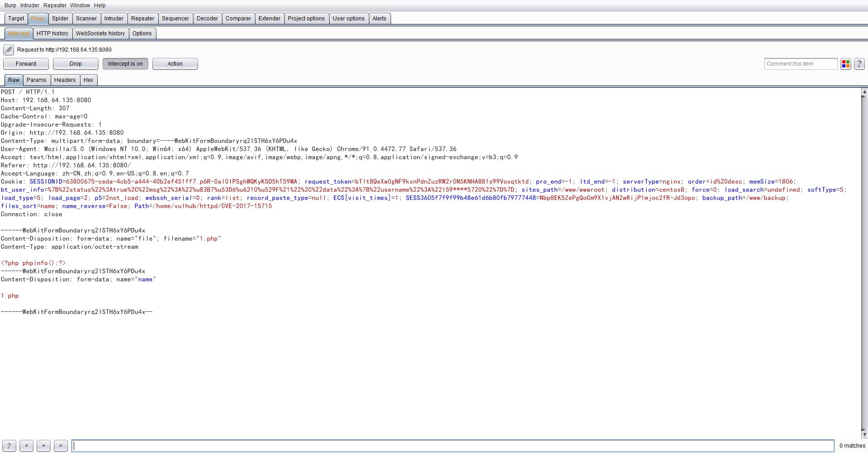868x453 pixels.
Task: Open the HTTP history sub-tab
Action: click(52, 33)
